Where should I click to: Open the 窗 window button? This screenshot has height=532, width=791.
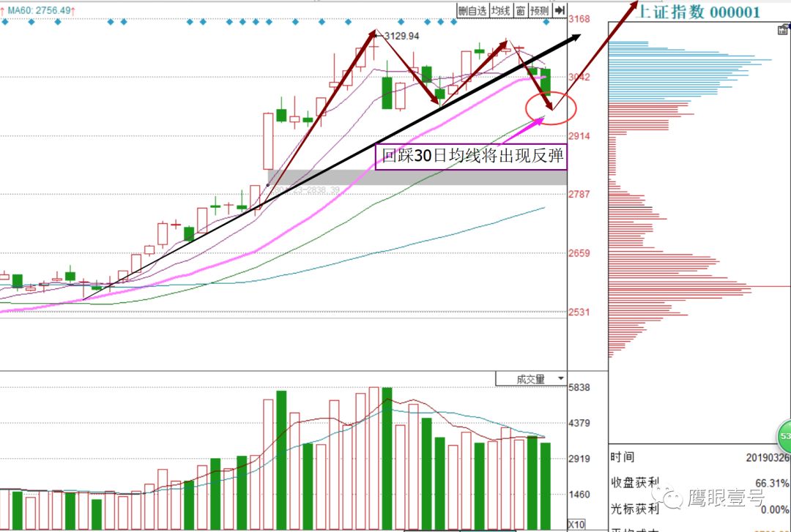521,10
